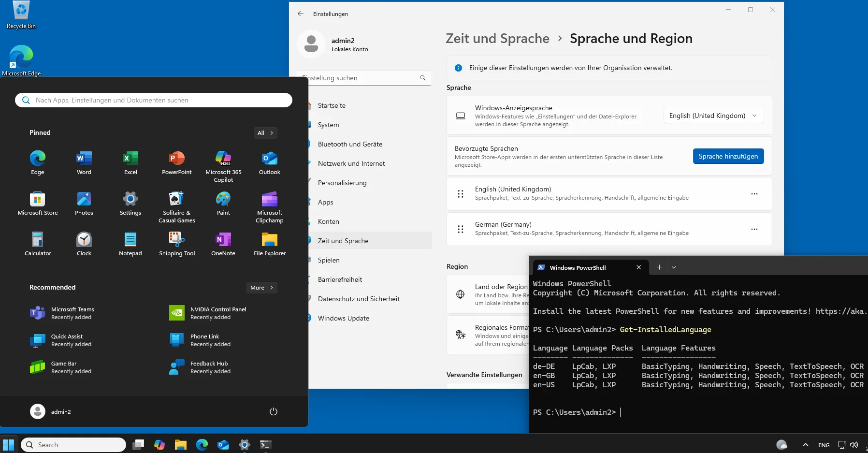Open Feedback Hub in Recommended
Image resolution: width=868 pixels, height=453 pixels.
click(x=200, y=367)
